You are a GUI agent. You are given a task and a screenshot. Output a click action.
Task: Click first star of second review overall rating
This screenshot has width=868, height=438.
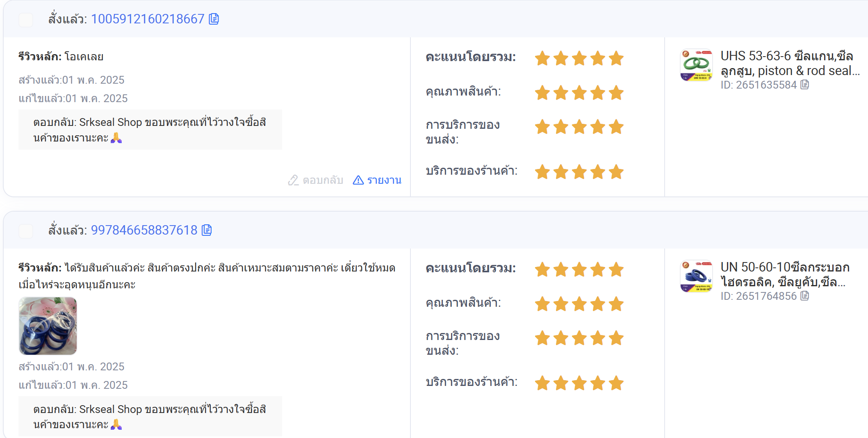point(542,269)
